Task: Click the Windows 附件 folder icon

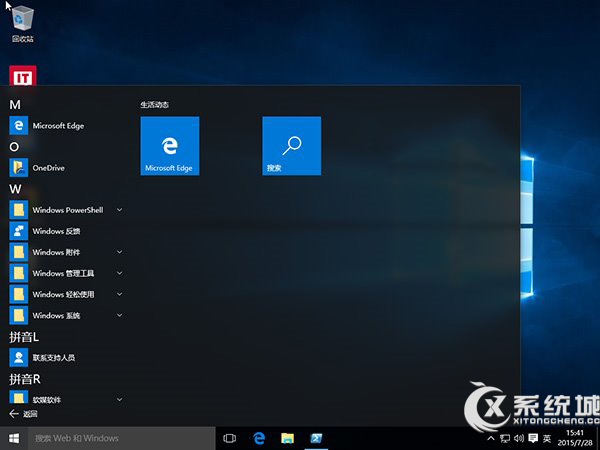Action: pos(18,252)
